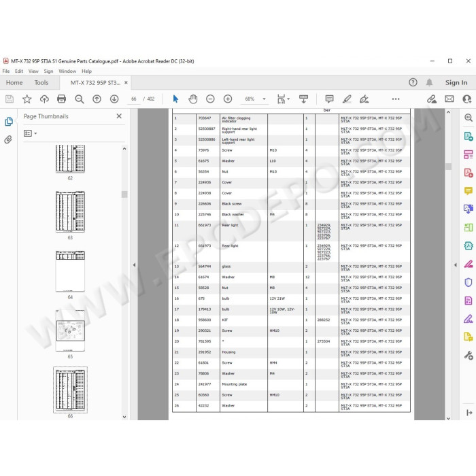The image size is (476, 476).
Task: Close the MT-X 732 95P document tab
Action: [126, 82]
